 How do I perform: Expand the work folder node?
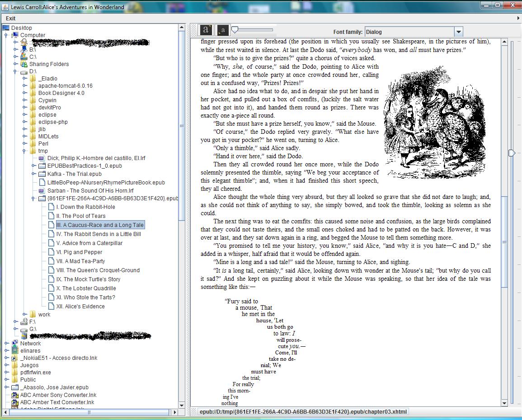(x=25, y=314)
